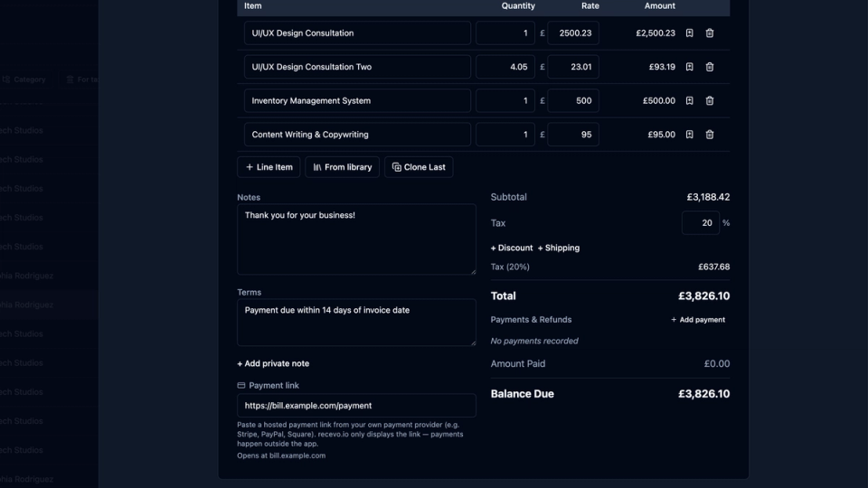Click the £95.00 amount cell

point(662,135)
